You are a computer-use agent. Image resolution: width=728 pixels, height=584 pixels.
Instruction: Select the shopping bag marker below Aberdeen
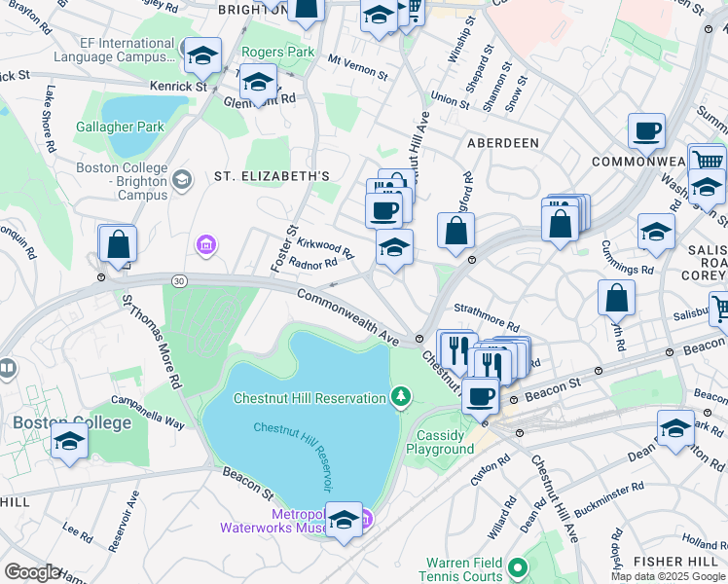(455, 233)
